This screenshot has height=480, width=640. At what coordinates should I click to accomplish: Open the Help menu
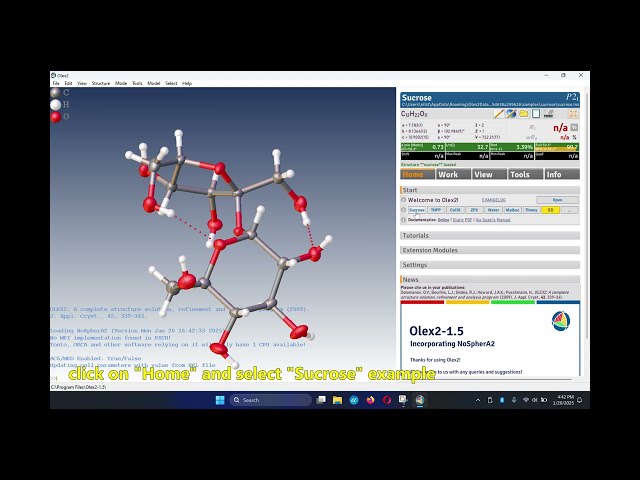187,83
